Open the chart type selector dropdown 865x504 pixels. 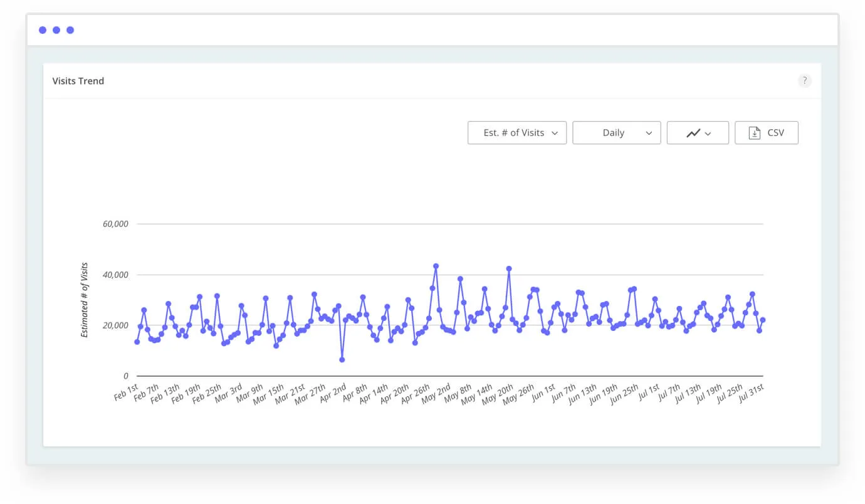click(698, 132)
